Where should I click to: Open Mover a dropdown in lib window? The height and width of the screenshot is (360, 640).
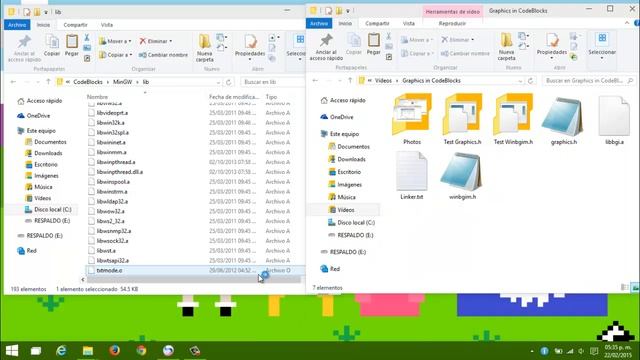(x=116, y=41)
